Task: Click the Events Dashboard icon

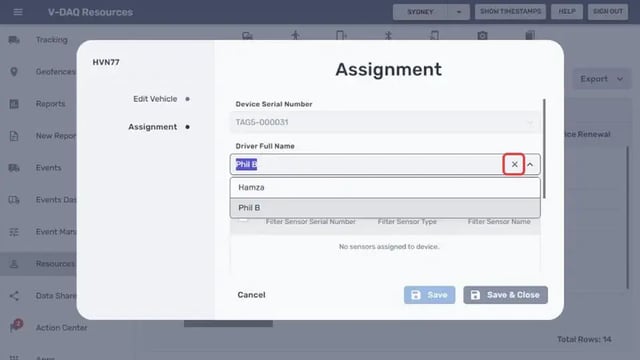Action: tap(14, 200)
